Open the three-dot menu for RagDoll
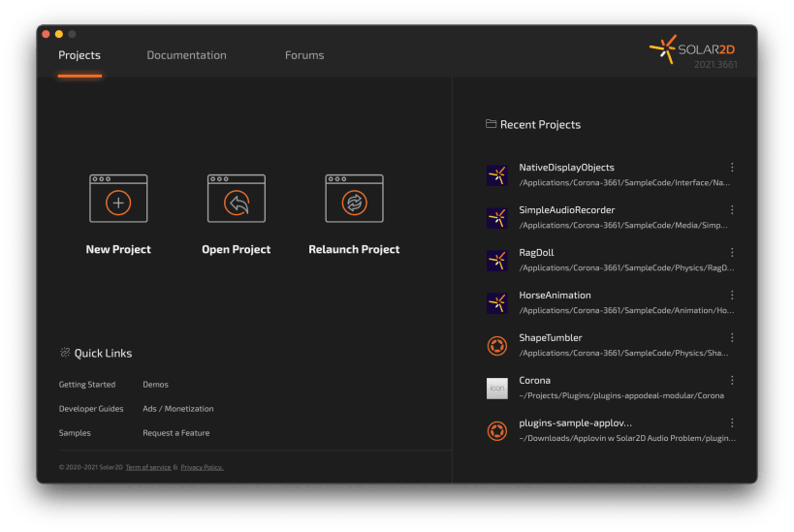Screen dimensions: 794x532 (x=732, y=252)
